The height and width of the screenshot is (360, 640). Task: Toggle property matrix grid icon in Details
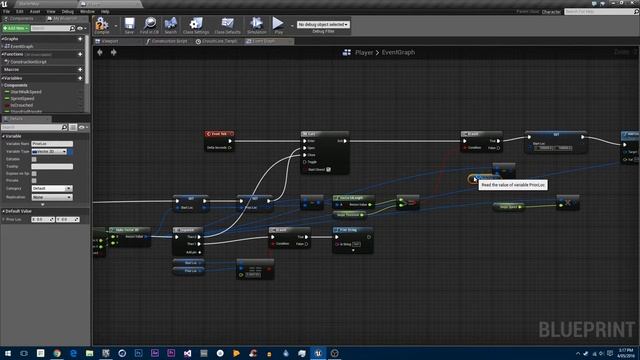pos(73,127)
